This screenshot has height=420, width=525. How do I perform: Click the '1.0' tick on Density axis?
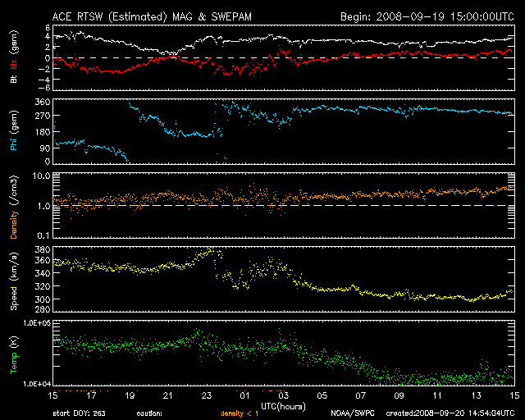43,206
